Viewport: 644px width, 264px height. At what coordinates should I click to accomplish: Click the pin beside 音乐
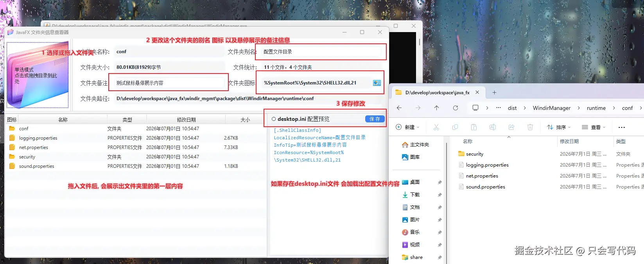pos(439,232)
